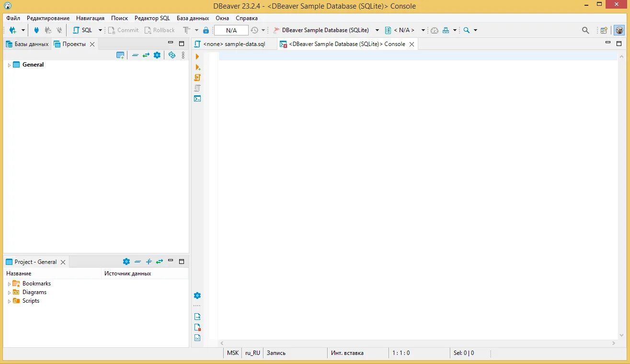Open the Редактирование menu

[x=48, y=18]
